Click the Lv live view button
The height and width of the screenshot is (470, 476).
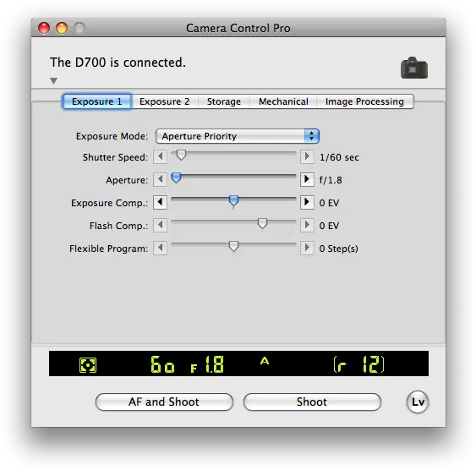pyautogui.click(x=418, y=402)
